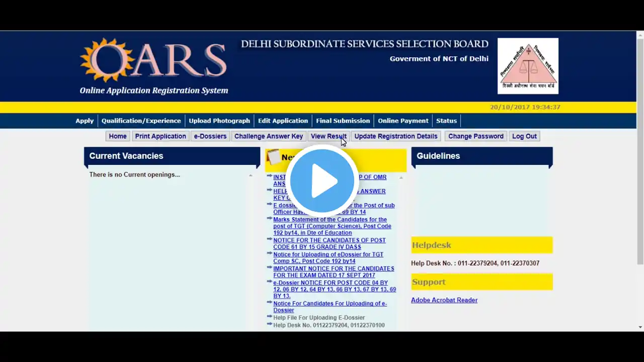Click the 'Goverment of NCT of Delhi' text

pyautogui.click(x=439, y=59)
